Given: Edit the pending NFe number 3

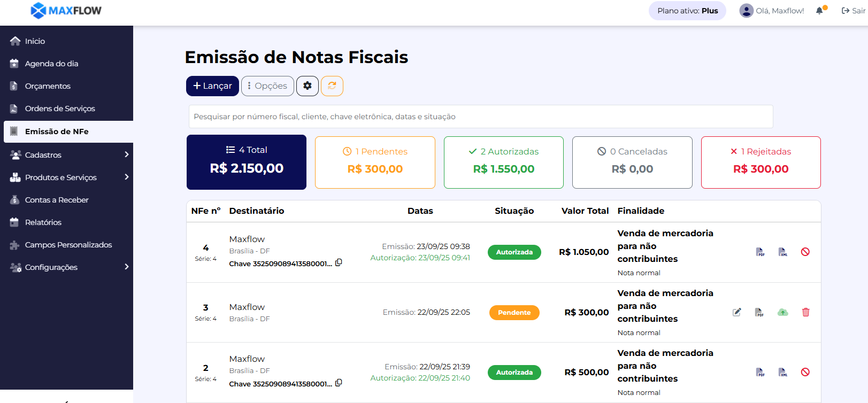Looking at the screenshot, I should pos(737,312).
